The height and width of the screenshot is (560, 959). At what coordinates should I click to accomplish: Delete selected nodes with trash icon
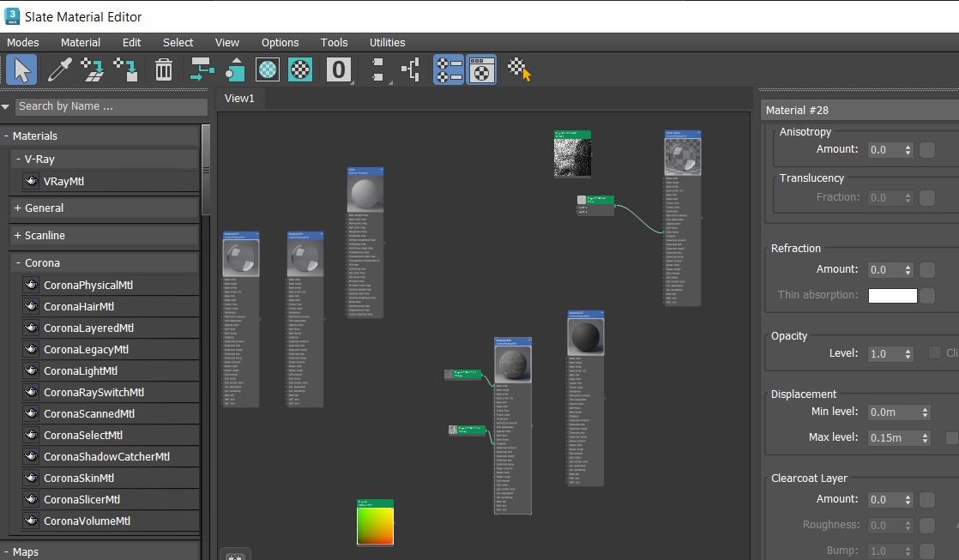point(163,69)
